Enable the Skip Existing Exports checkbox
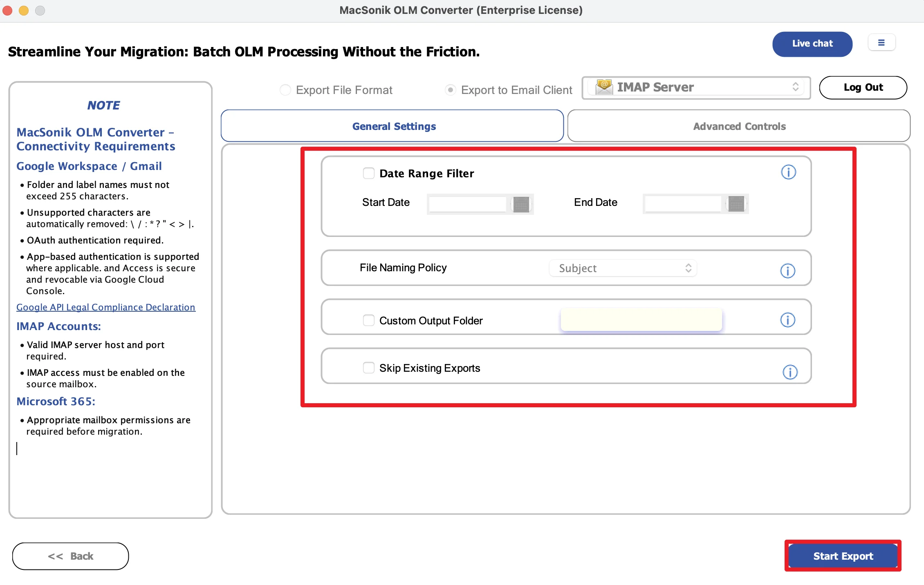Image resolution: width=924 pixels, height=585 pixels. coord(368,368)
